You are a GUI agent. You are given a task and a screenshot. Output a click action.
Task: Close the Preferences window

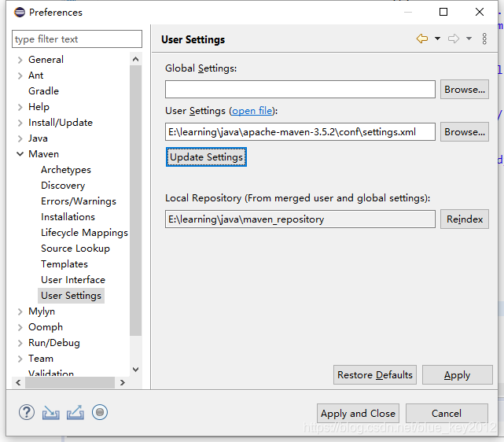point(480,13)
